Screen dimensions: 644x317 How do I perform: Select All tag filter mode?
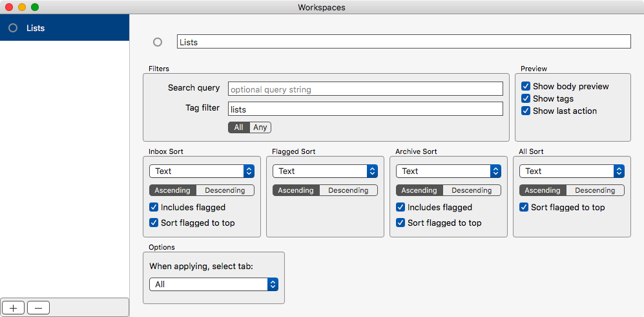point(239,127)
